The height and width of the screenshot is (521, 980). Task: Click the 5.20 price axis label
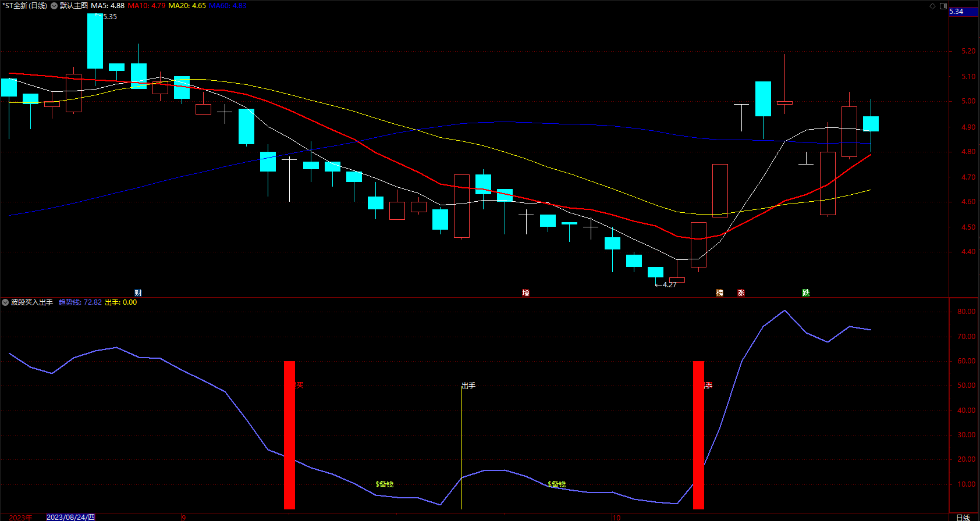[968, 51]
